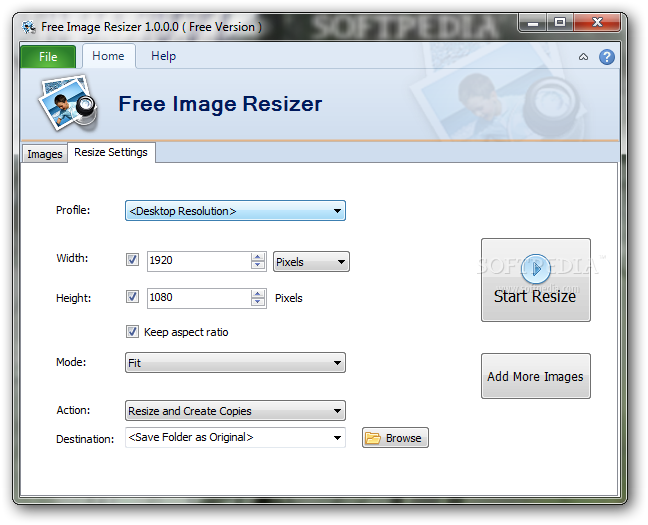
Task: Increase Height using the up spinner arrow
Action: (257, 294)
